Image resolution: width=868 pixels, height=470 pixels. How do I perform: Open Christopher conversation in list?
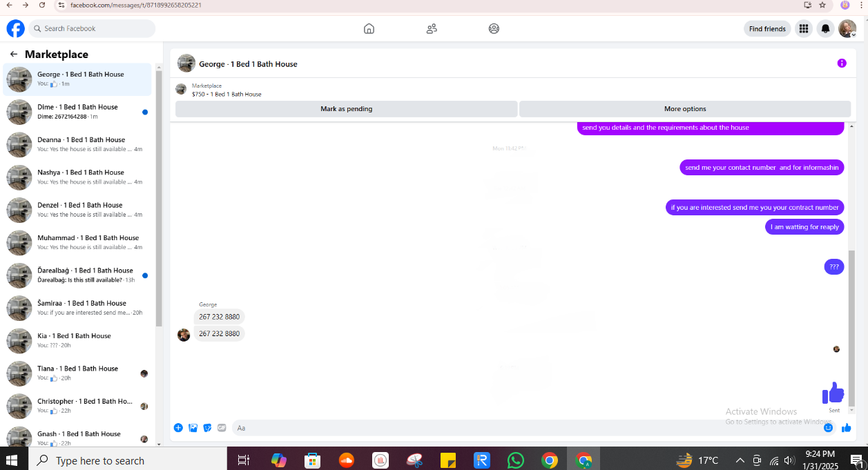(77, 406)
